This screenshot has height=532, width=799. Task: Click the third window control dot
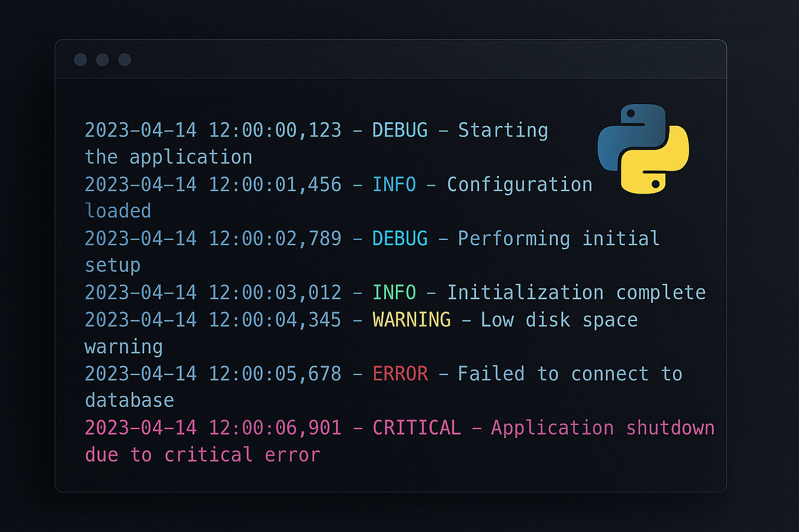tap(125, 59)
